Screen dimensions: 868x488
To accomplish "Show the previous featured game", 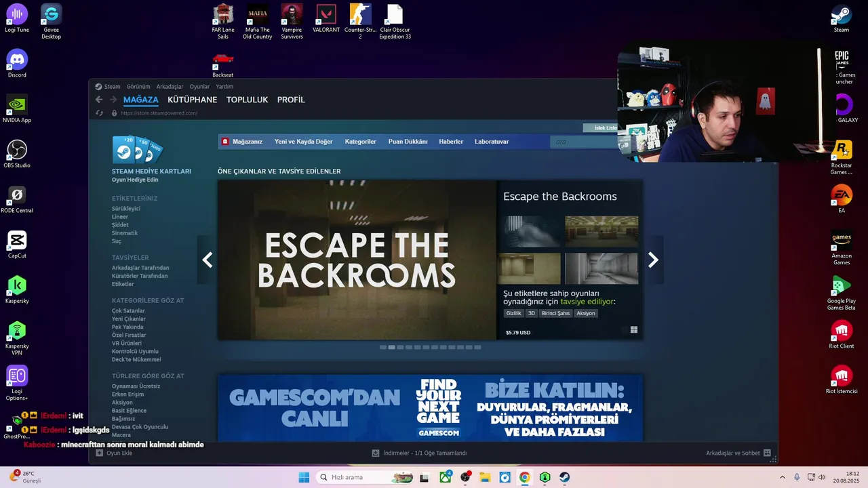I will click(x=208, y=260).
